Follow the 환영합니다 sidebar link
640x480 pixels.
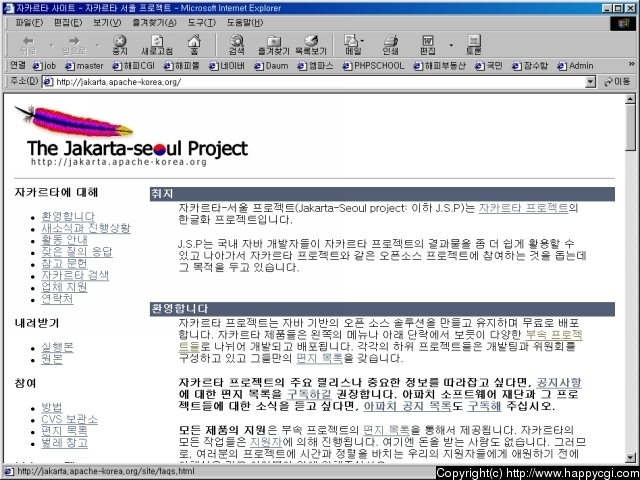pyautogui.click(x=68, y=216)
